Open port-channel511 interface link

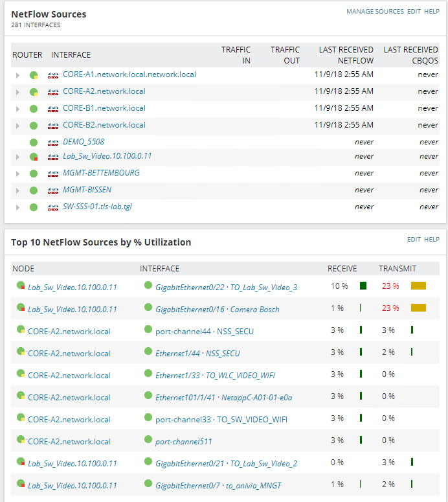[x=184, y=442]
